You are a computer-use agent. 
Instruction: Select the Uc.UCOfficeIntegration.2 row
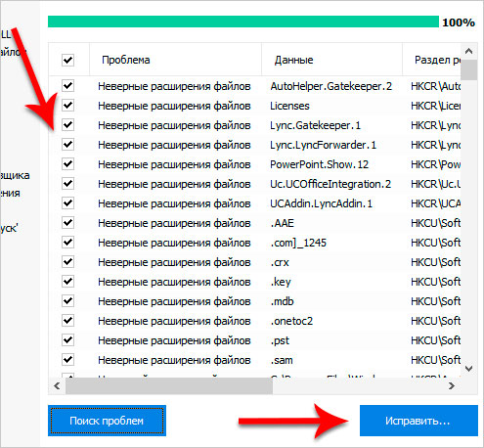point(255,184)
